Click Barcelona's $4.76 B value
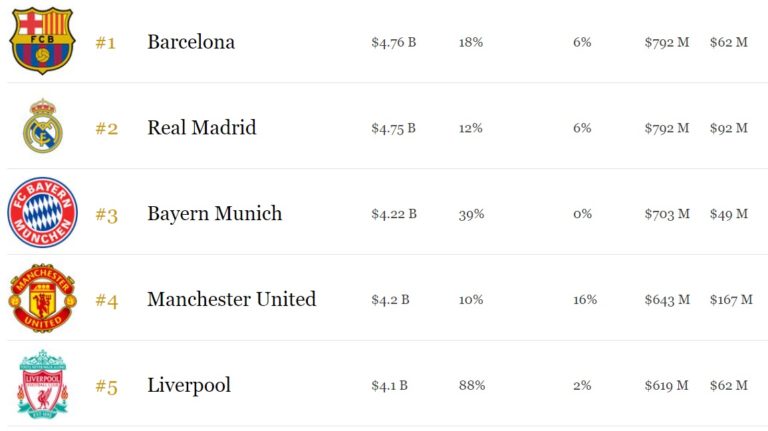This screenshot has width=768, height=431. pos(393,42)
